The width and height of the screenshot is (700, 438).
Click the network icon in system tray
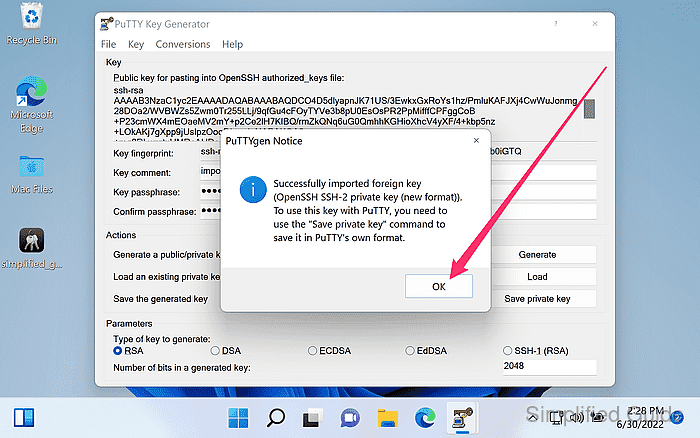click(557, 418)
